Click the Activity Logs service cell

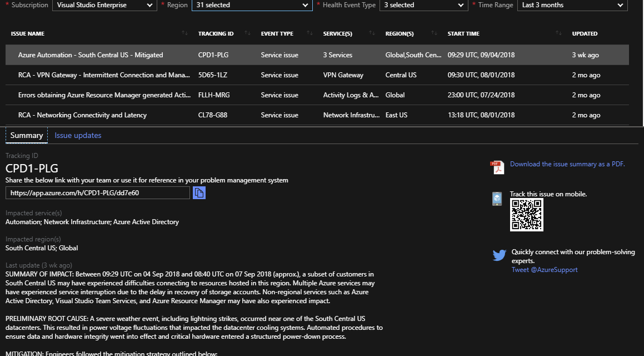351,95
